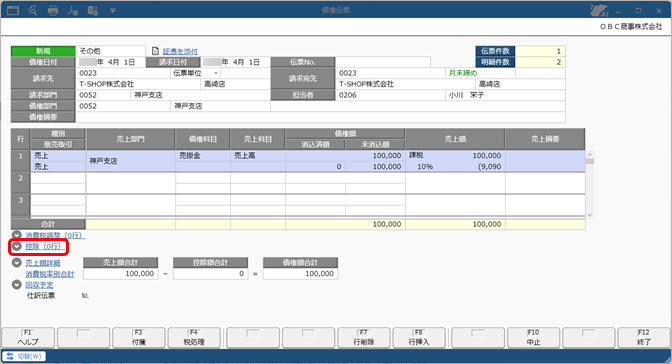Click the 担当者 code field 0206
This screenshot has width=672, height=364.
[x=390, y=95]
